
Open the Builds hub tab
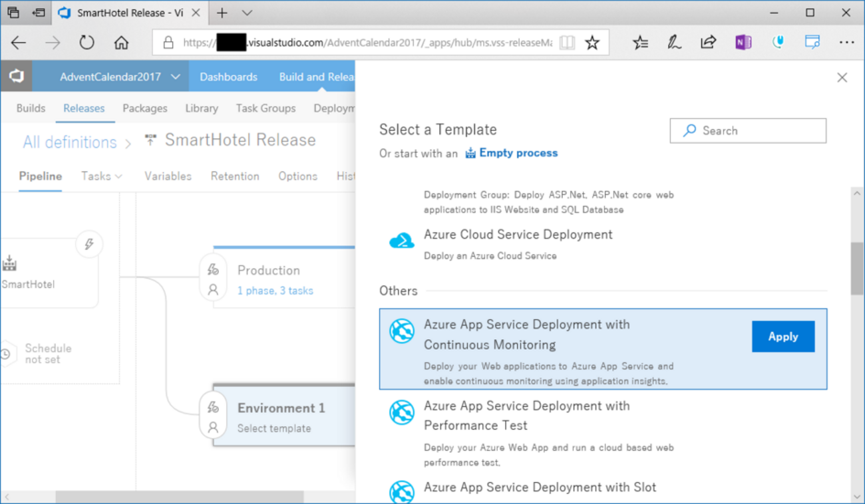[31, 108]
